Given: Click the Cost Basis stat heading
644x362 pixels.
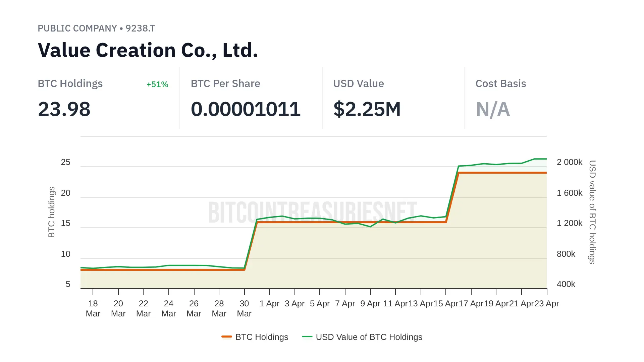Looking at the screenshot, I should click(x=500, y=84).
